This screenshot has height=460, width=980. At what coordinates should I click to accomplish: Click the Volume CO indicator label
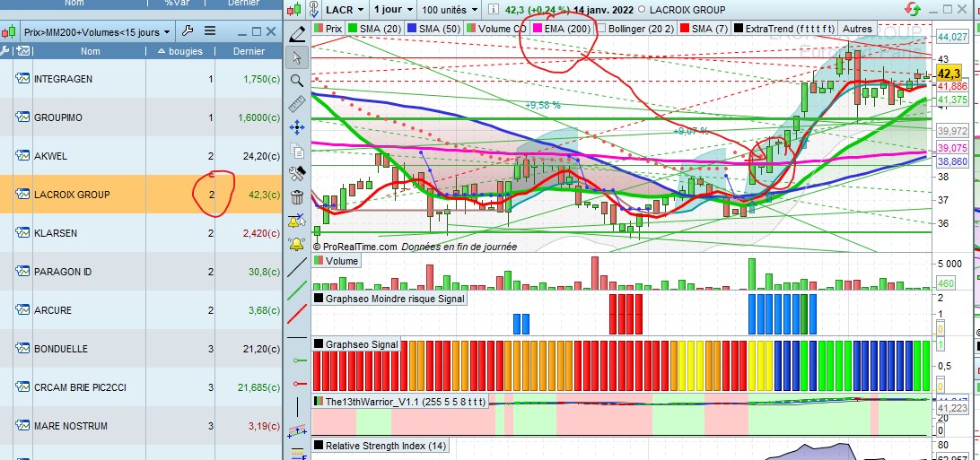coord(497,29)
